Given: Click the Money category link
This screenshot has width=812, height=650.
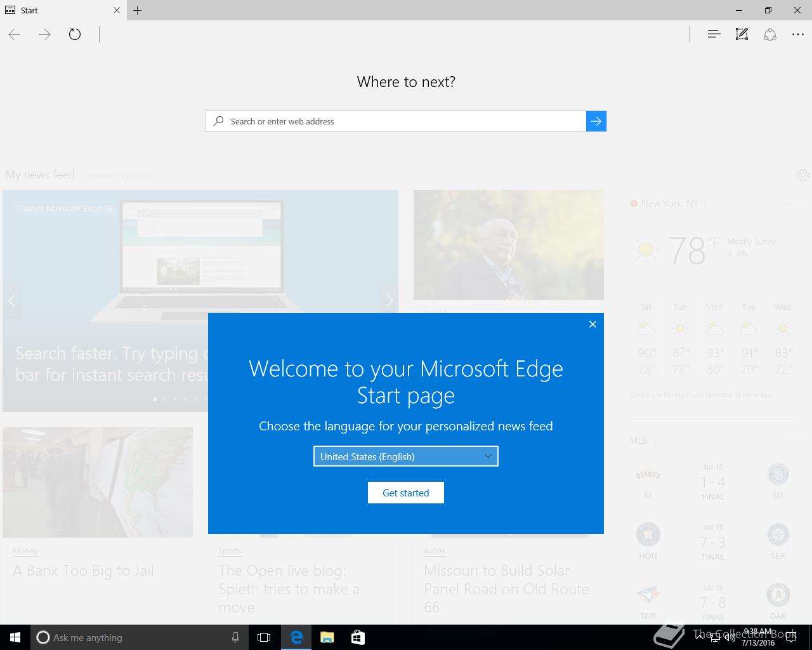Looking at the screenshot, I should click(x=25, y=551).
